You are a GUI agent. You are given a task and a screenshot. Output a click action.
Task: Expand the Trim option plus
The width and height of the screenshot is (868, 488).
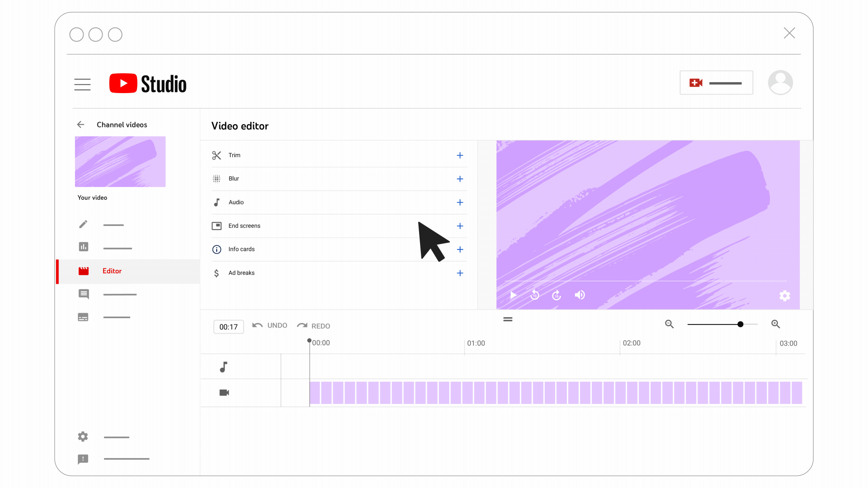(x=460, y=155)
